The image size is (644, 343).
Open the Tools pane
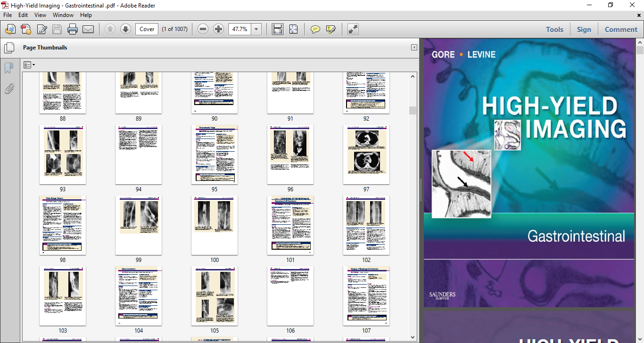point(554,29)
